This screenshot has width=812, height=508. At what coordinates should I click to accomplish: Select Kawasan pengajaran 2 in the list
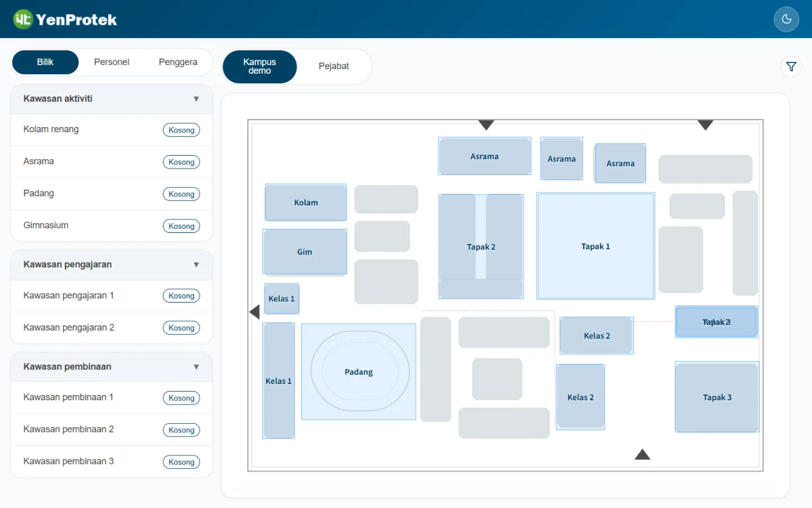(112, 328)
